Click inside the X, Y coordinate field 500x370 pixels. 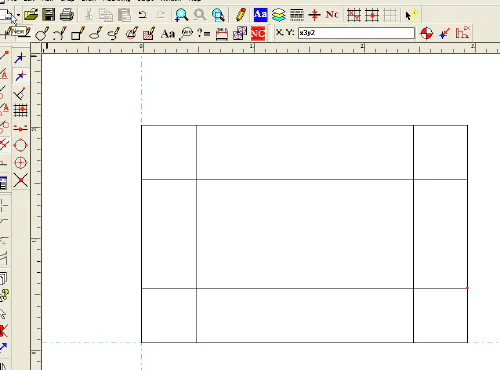356,33
